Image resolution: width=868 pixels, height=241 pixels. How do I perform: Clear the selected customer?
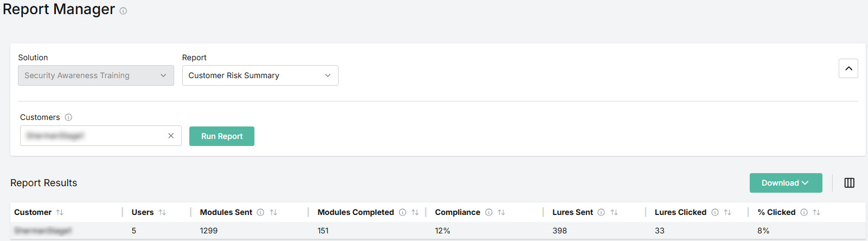(171, 136)
